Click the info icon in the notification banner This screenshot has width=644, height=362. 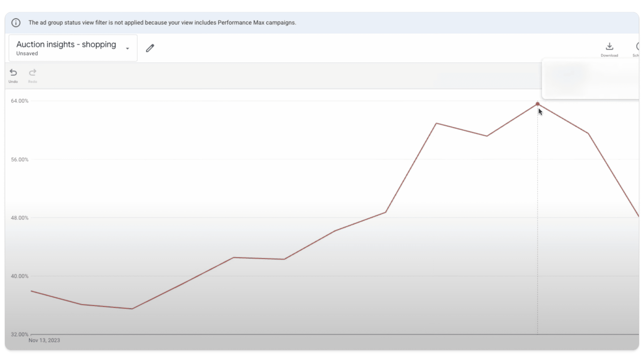[x=16, y=23]
